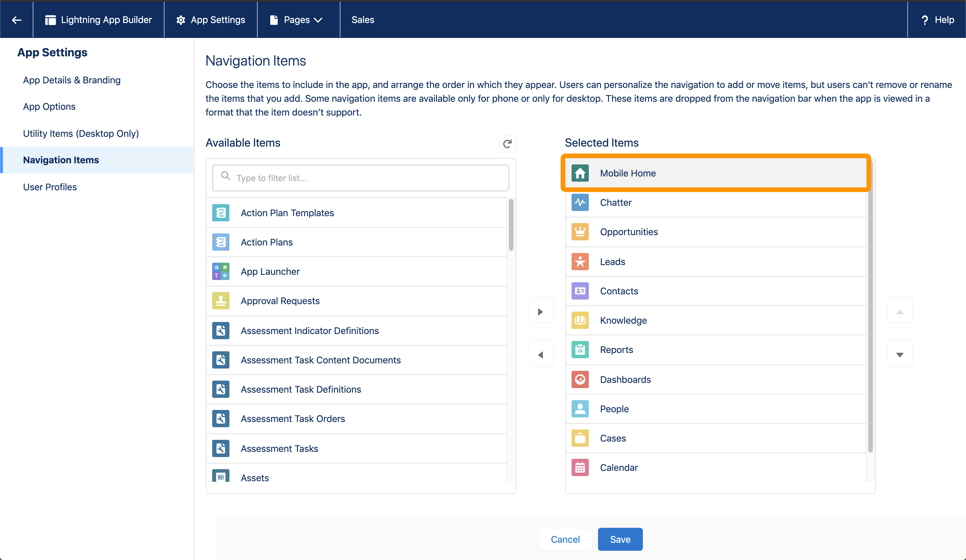Open the Sales app tab
This screenshot has height=560, width=966.
pyautogui.click(x=363, y=20)
